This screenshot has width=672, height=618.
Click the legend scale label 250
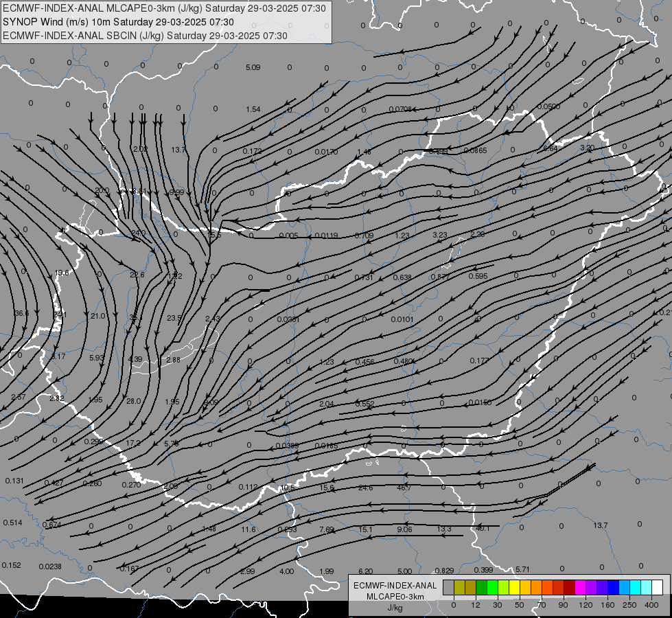(629, 605)
